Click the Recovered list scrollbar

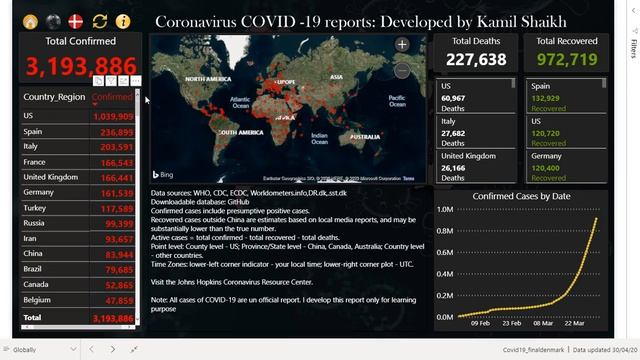(x=604, y=83)
